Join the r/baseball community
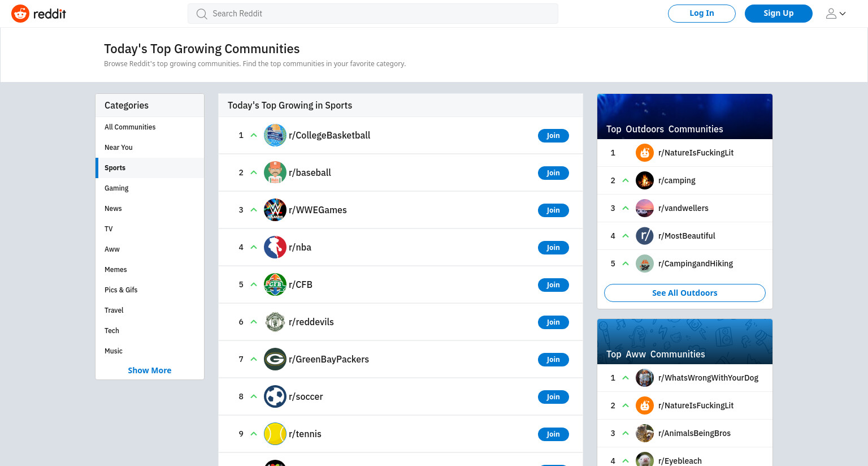Screen dimensions: 868x466 (x=553, y=173)
